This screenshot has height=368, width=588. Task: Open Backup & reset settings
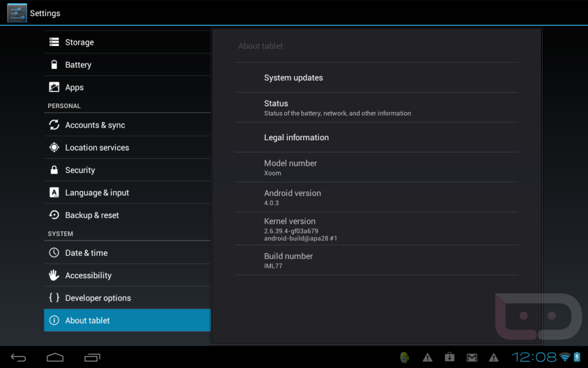[92, 215]
